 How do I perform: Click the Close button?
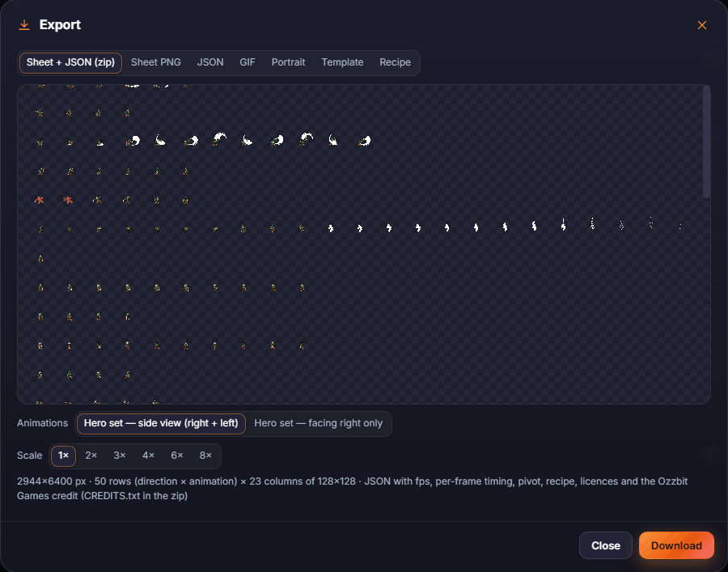(x=605, y=545)
